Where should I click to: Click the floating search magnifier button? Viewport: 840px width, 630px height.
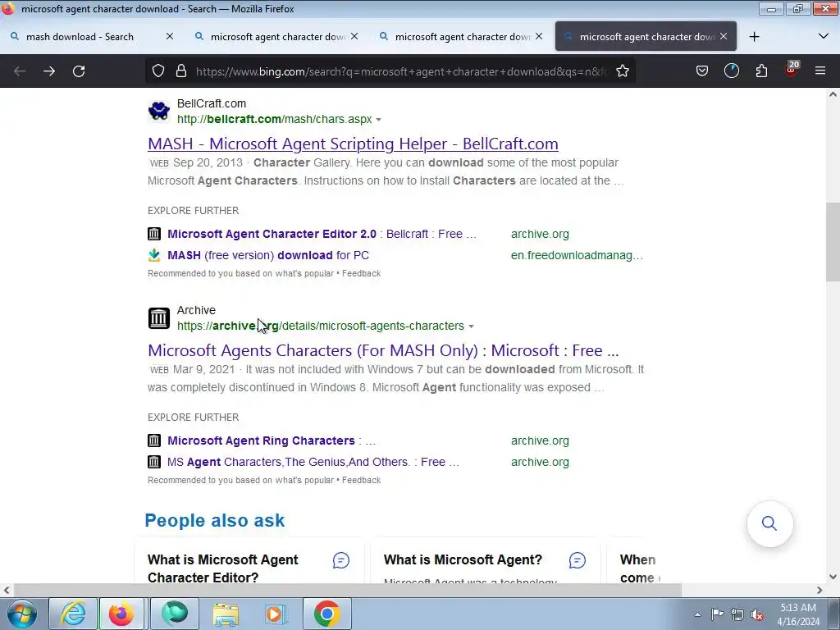pos(769,523)
